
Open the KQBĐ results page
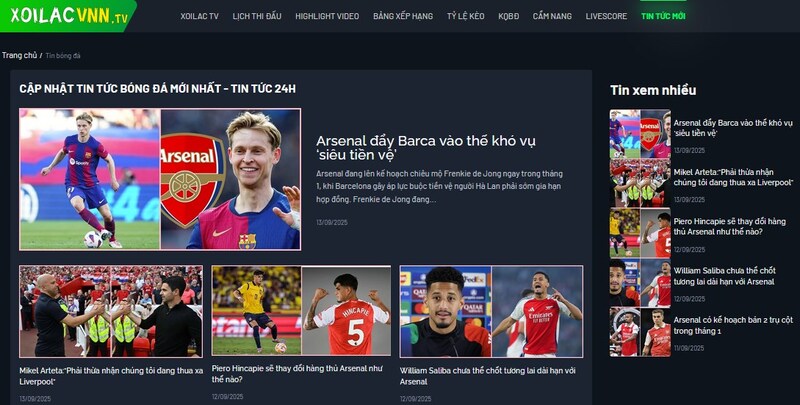[x=509, y=16]
